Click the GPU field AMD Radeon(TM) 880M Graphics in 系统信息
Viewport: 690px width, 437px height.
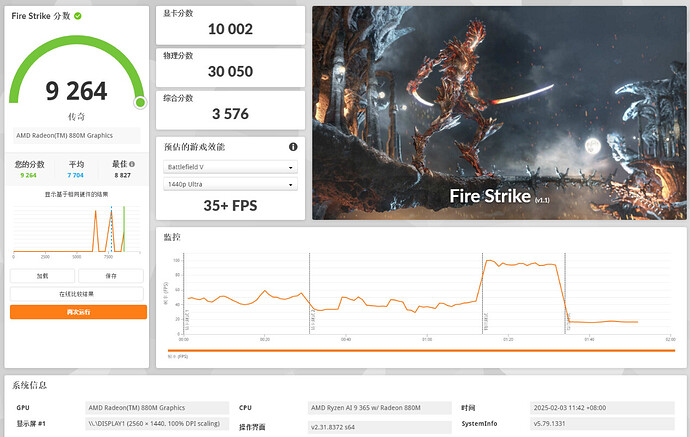[x=157, y=408]
